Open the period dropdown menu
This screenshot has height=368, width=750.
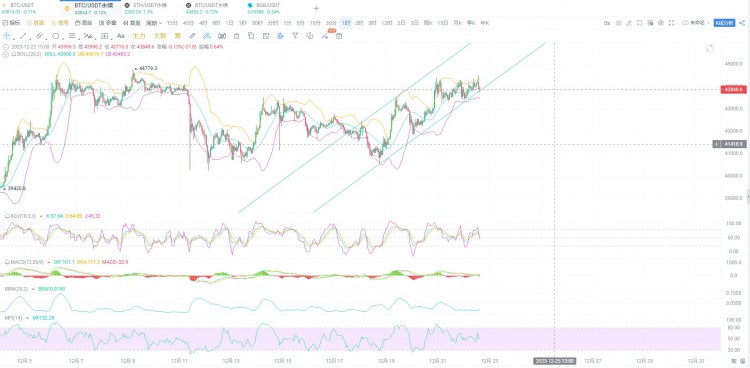[x=154, y=23]
